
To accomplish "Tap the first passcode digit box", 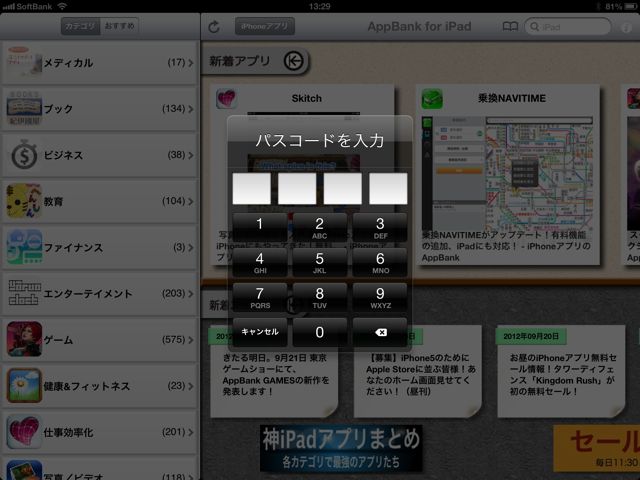I will pyautogui.click(x=251, y=189).
